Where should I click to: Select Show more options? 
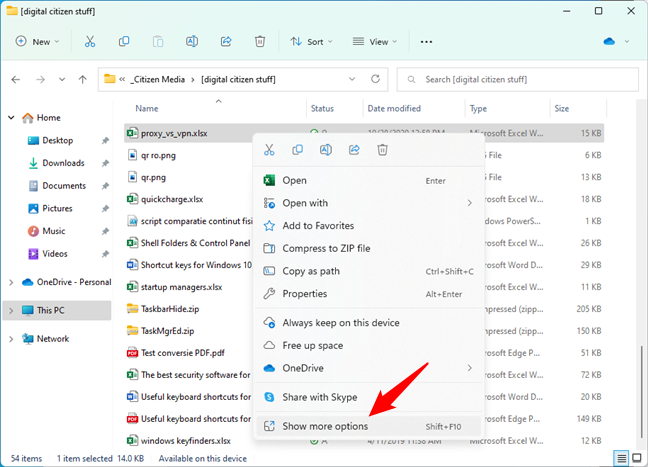coord(325,426)
